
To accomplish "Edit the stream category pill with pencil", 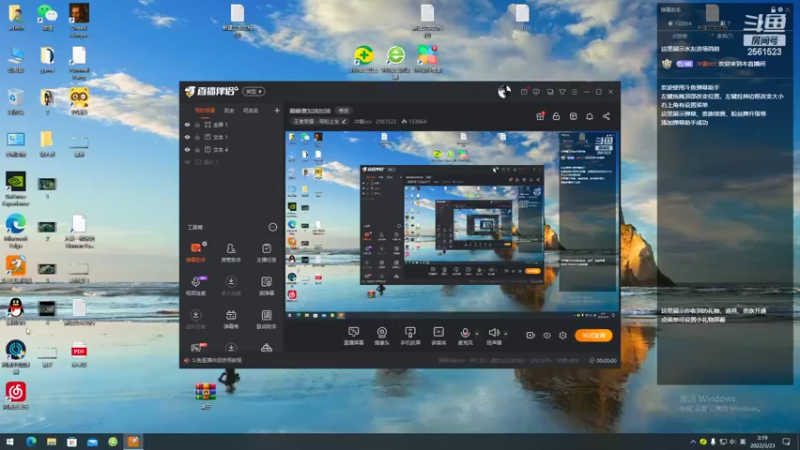I will (319, 121).
